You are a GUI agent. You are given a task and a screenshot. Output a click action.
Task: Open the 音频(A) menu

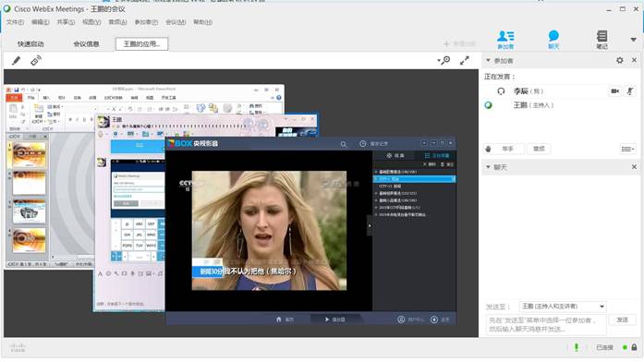(x=117, y=22)
